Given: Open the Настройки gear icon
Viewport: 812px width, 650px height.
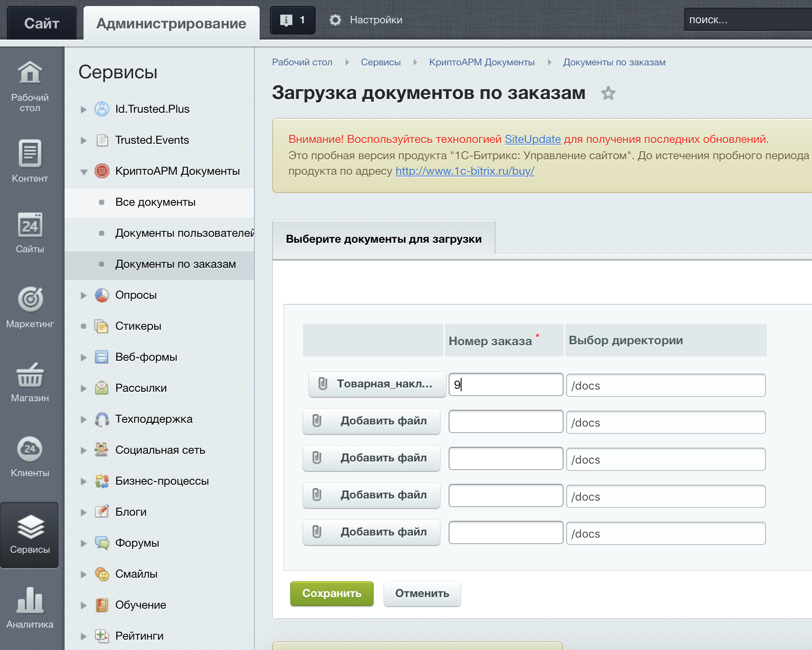Looking at the screenshot, I should coord(335,19).
